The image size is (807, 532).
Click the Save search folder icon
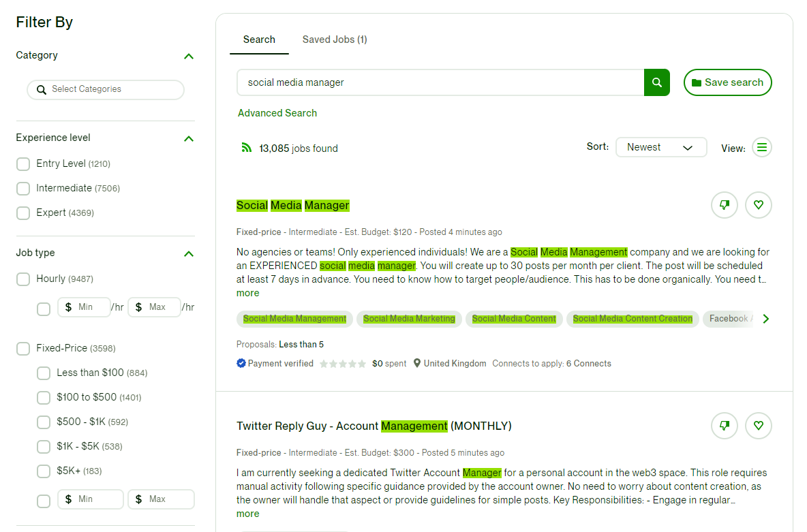click(697, 82)
